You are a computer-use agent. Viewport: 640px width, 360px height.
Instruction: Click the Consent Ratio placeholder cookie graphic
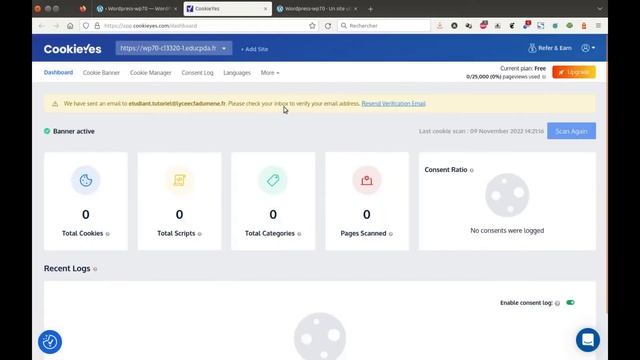507,195
